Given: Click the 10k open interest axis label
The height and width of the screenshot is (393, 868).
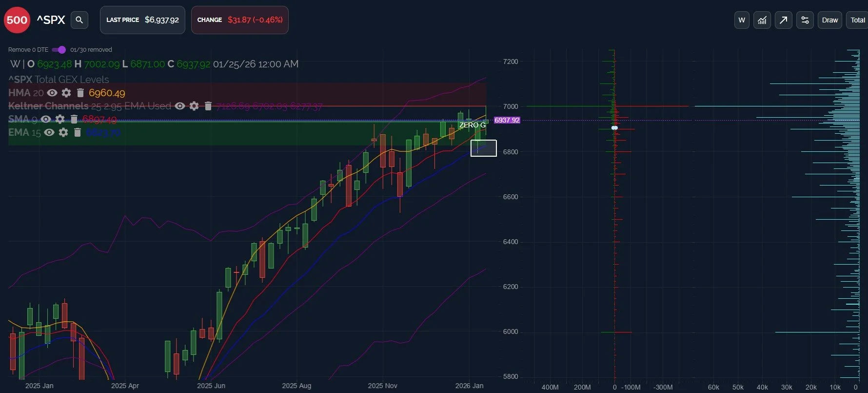Looking at the screenshot, I should point(835,387).
